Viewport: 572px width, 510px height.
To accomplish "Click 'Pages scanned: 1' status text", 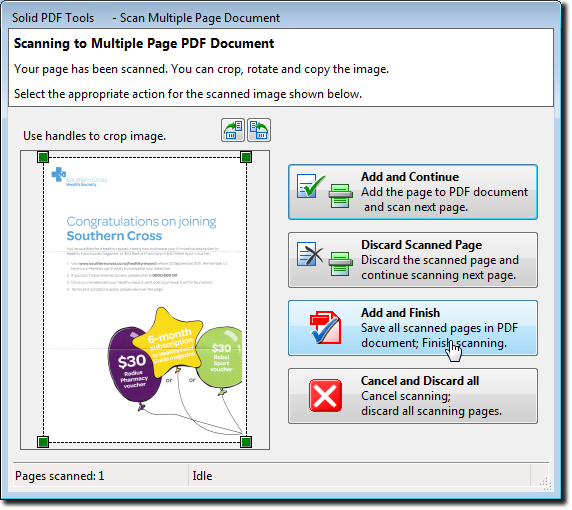I will (x=60, y=476).
